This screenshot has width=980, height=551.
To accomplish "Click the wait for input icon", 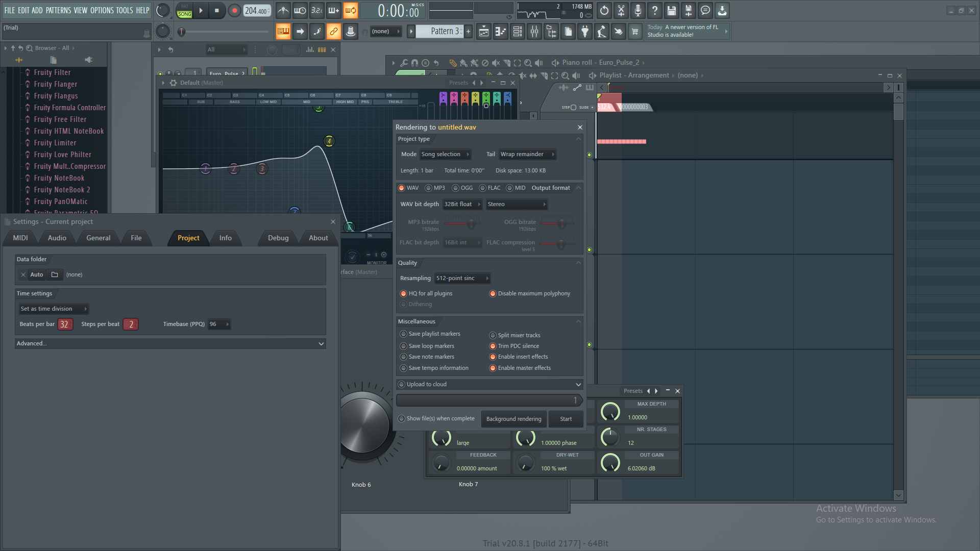I will [300, 10].
